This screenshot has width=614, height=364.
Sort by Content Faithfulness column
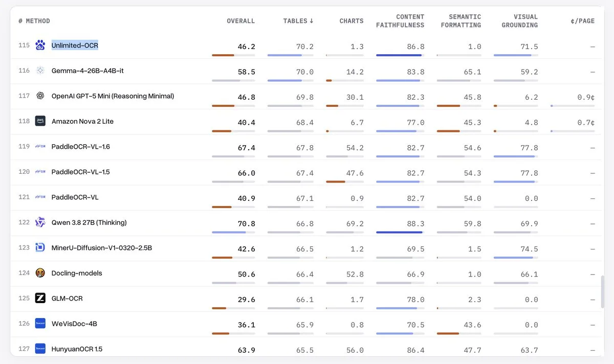[400, 21]
